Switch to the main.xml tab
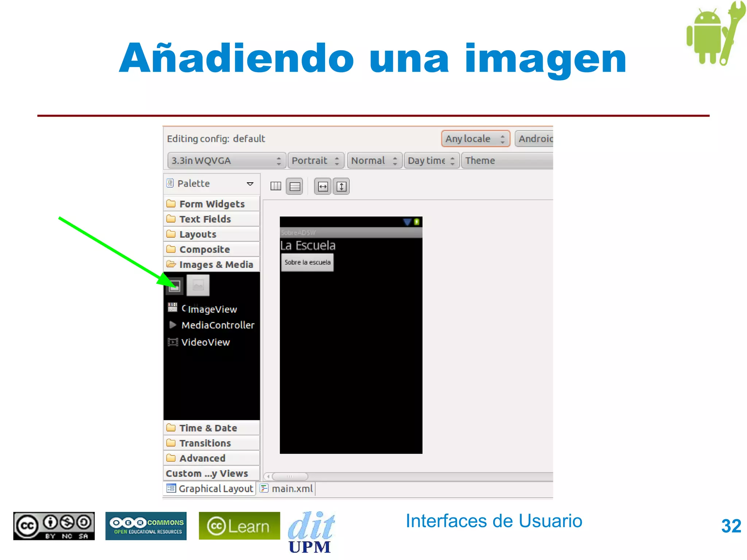The image size is (747, 560). [x=287, y=489]
